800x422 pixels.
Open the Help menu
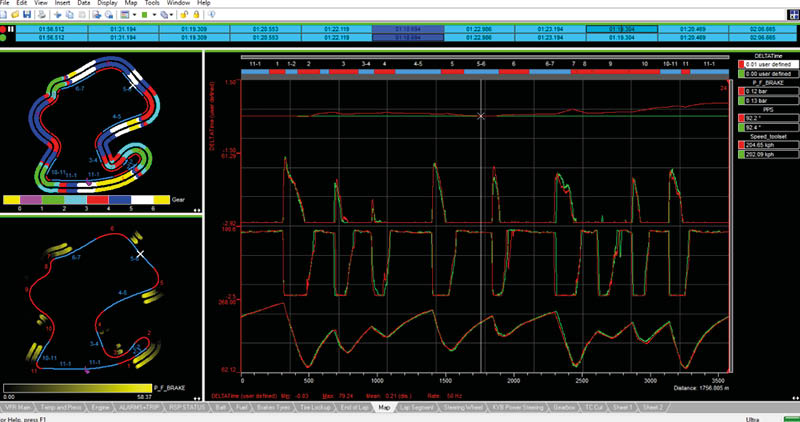203,3
